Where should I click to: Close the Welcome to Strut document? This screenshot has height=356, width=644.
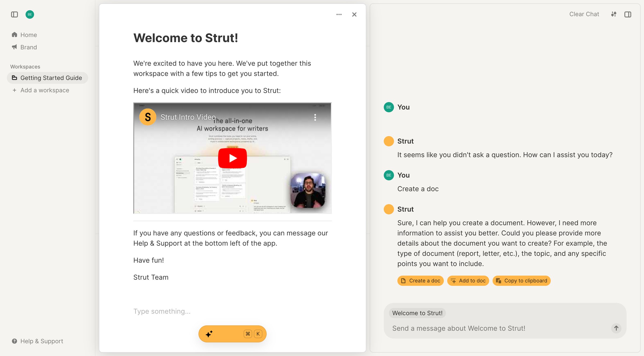(x=354, y=14)
